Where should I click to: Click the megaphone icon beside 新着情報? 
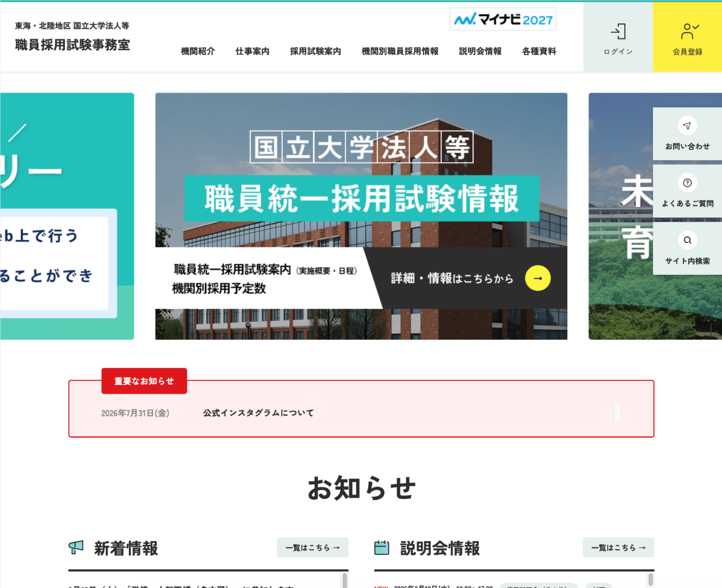coord(76,548)
